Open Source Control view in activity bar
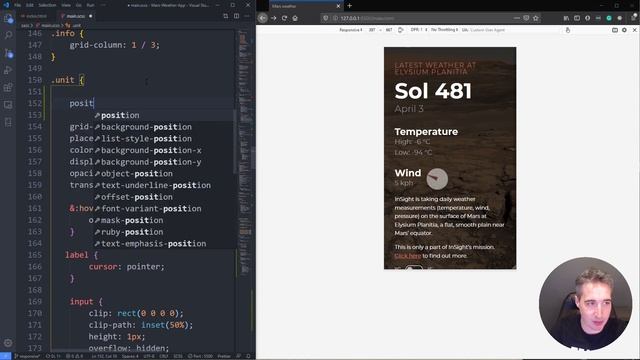 [x=8, y=53]
